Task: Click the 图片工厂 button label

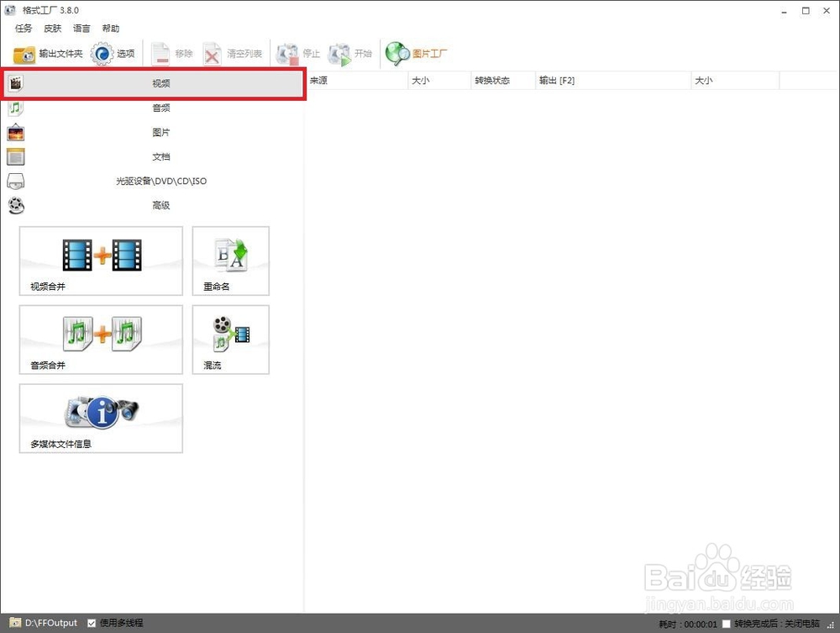Action: pyautogui.click(x=429, y=54)
